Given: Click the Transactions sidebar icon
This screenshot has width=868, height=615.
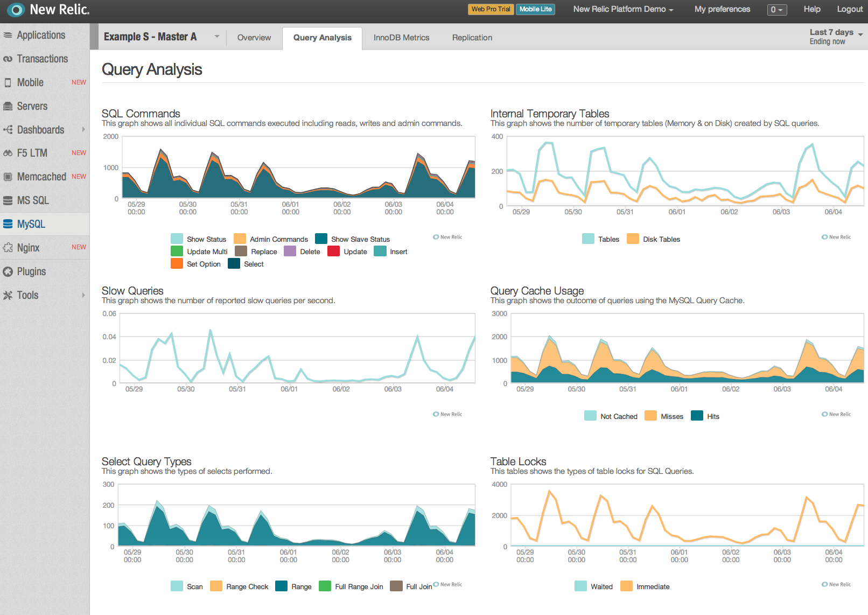Looking at the screenshot, I should tap(8, 59).
